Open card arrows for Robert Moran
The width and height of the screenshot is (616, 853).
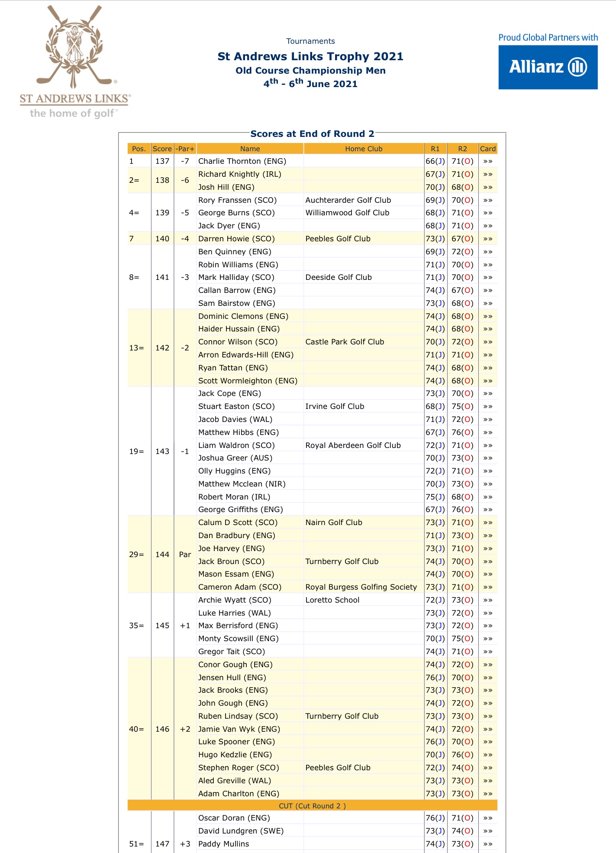click(488, 497)
